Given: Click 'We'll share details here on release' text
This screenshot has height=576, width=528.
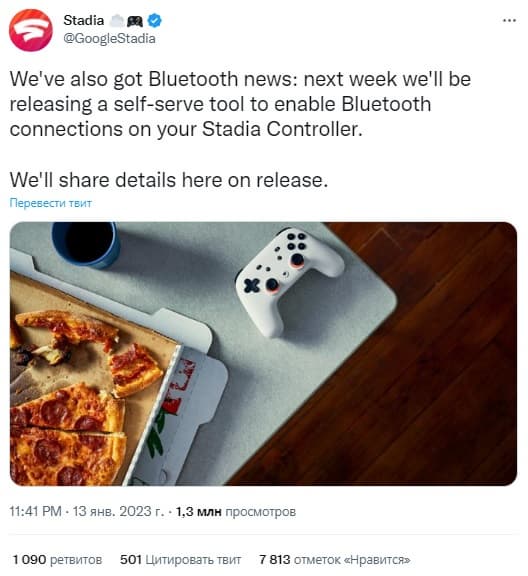Looking at the screenshot, I should (169, 180).
